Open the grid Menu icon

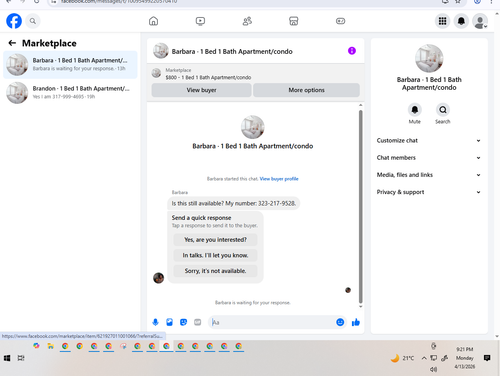click(442, 21)
